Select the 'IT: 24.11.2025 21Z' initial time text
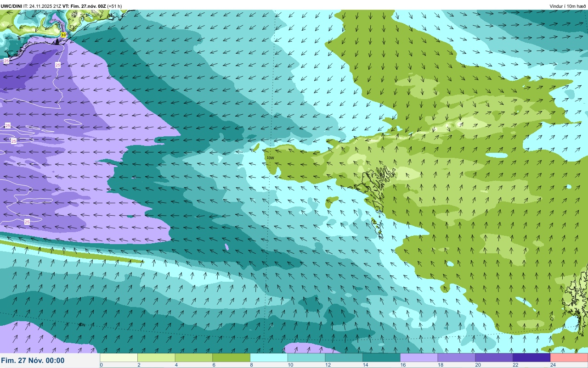Image resolution: width=588 pixels, height=368 pixels. [42, 6]
